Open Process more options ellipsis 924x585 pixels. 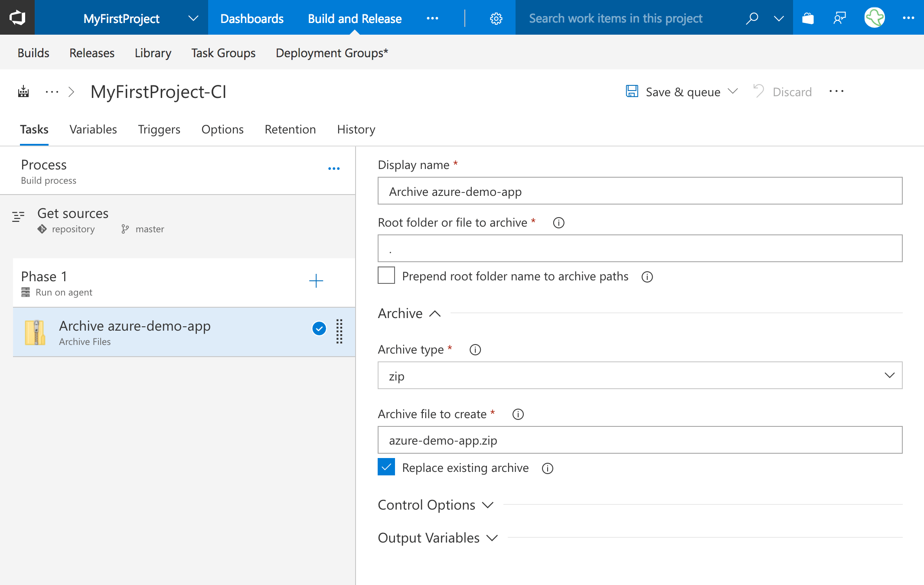pos(334,168)
